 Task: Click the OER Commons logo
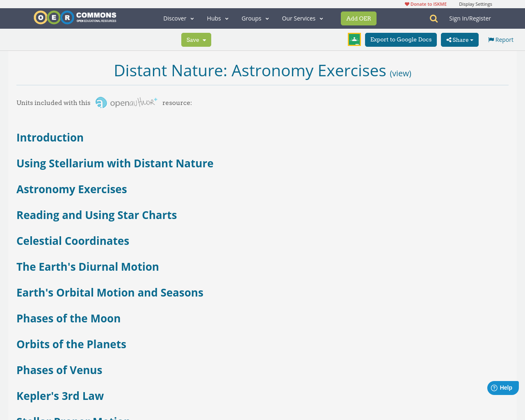click(x=75, y=17)
